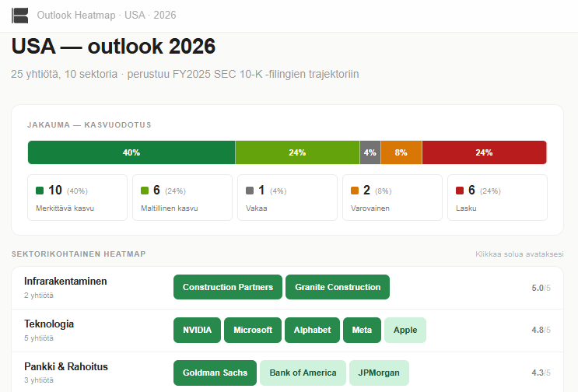Click the app logo icon in header
Image resolution: width=578 pixels, height=392 pixels.
[x=20, y=16]
